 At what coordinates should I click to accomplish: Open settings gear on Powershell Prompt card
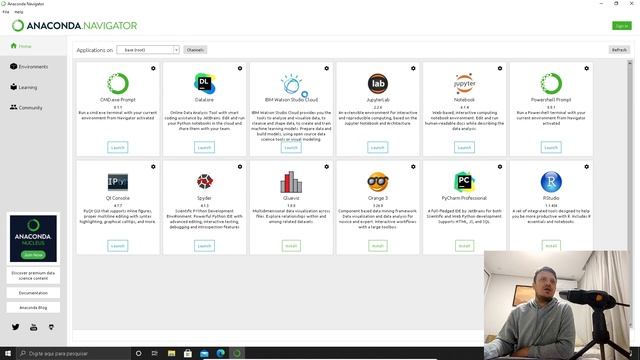click(587, 68)
